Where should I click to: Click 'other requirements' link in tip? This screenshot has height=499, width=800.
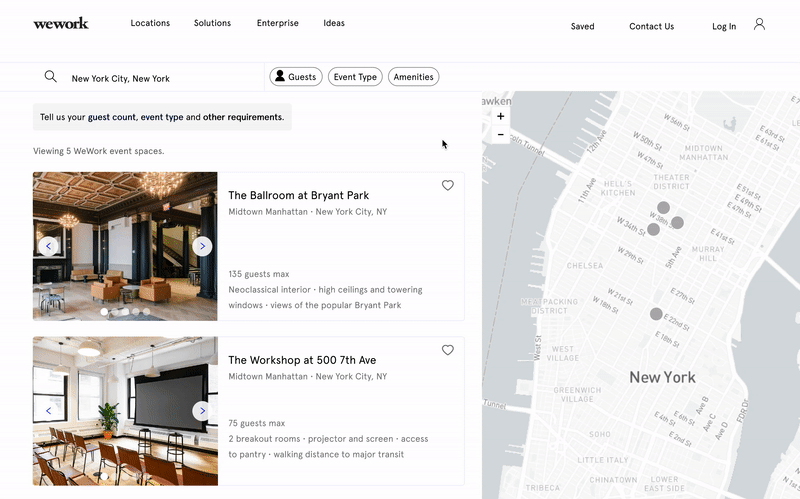pos(243,117)
